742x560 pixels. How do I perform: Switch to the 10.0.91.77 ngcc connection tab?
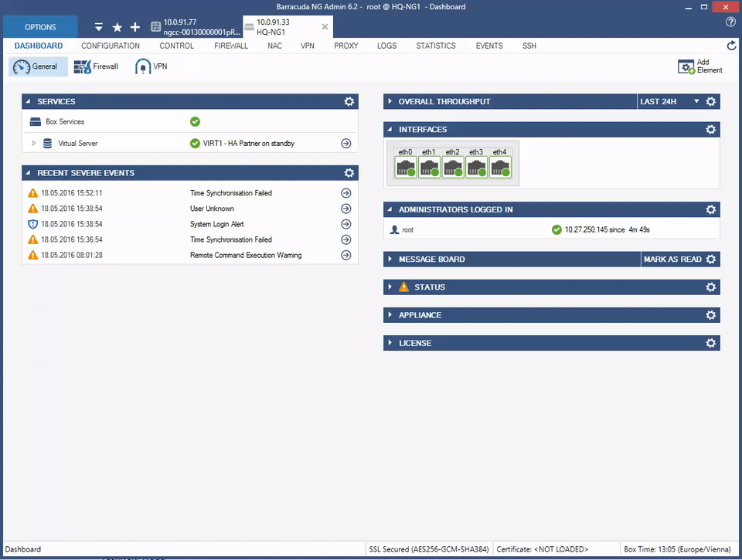[196, 27]
